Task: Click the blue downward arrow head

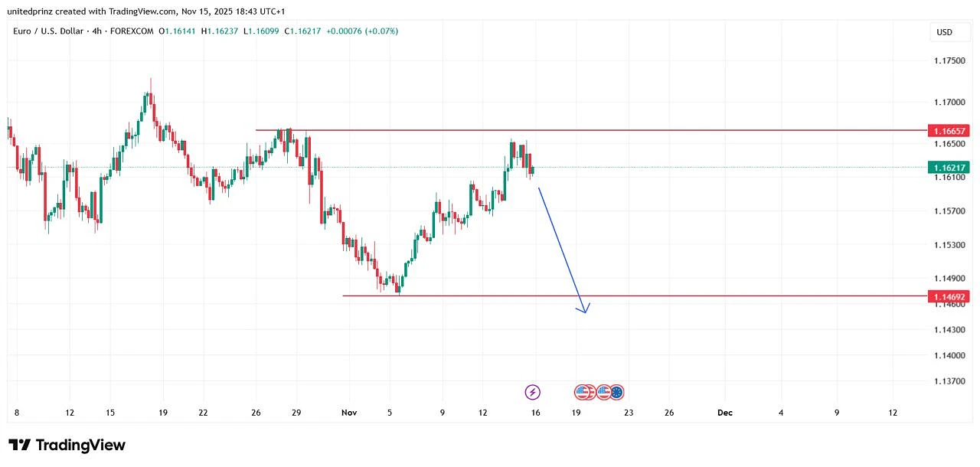Action: (x=586, y=308)
